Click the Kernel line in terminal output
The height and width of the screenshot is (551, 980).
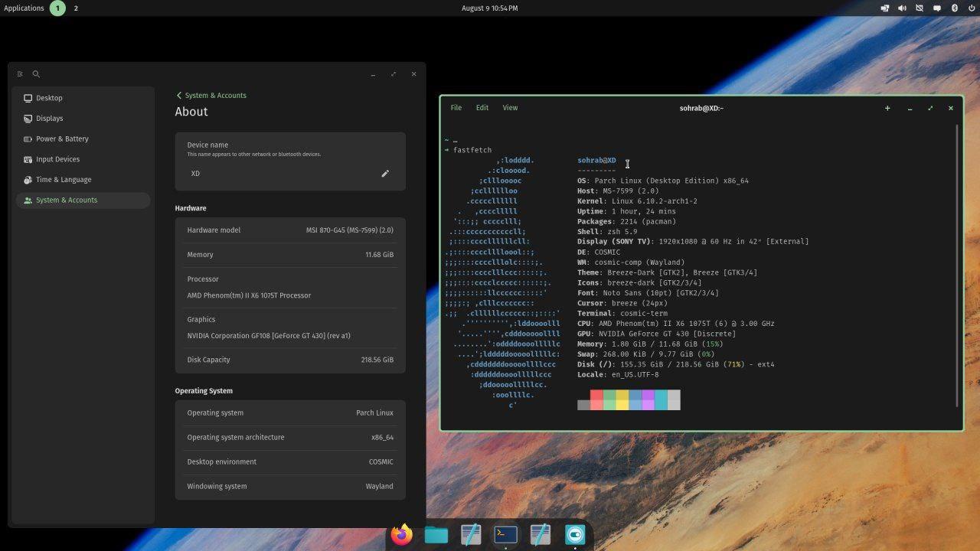637,201
